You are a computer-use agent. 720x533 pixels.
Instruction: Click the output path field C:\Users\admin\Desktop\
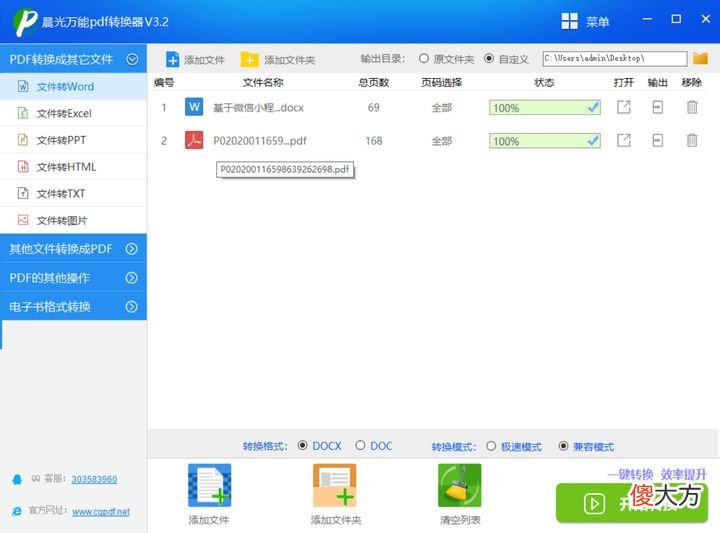[x=615, y=58]
